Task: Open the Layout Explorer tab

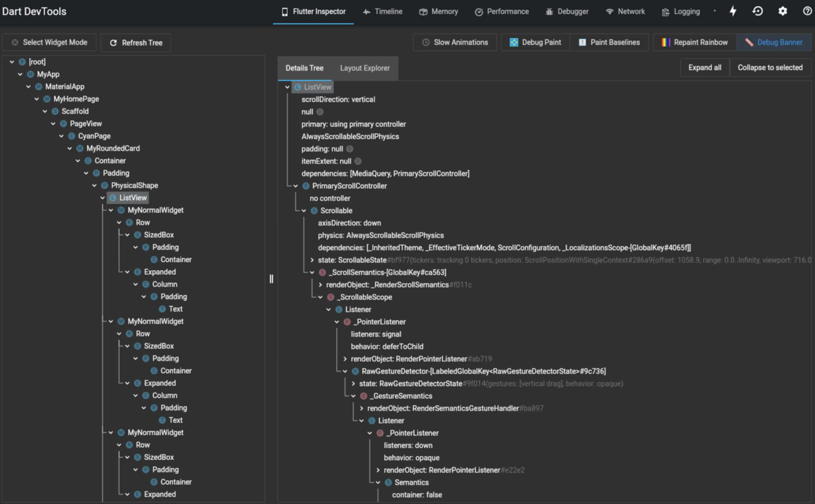Action: 365,68
